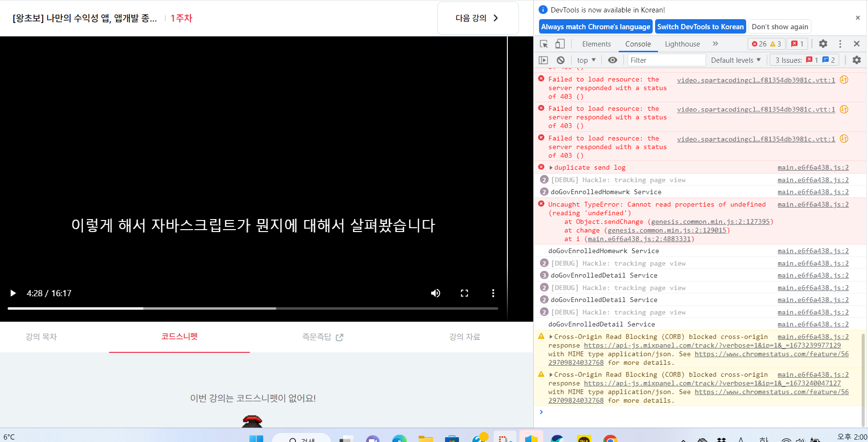Viewport: 868px width, 442px height.
Task: Click Always match Chrome's language
Action: tap(596, 27)
